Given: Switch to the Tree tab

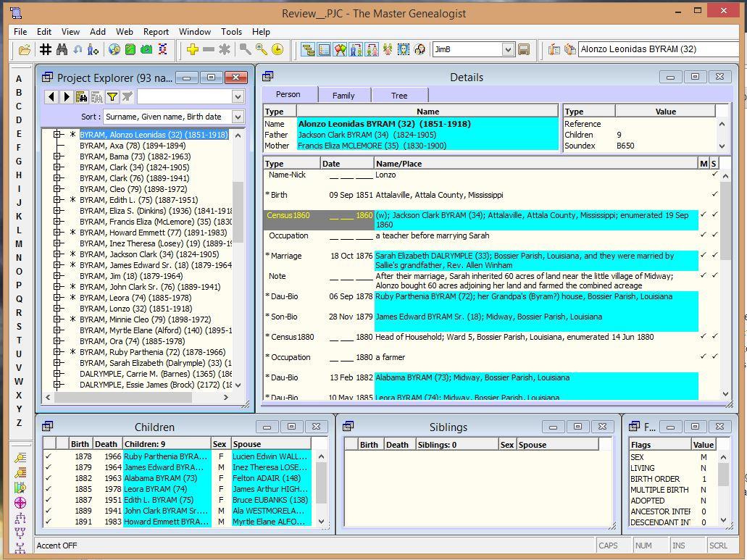Looking at the screenshot, I should 399,95.
